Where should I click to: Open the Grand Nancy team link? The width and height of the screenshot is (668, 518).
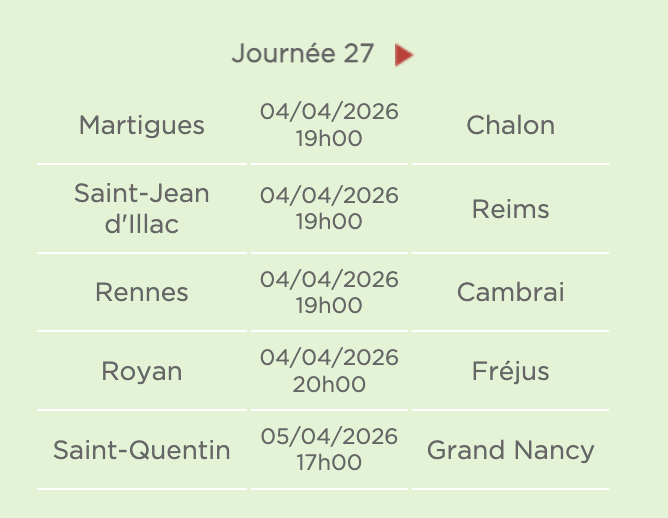(x=510, y=451)
